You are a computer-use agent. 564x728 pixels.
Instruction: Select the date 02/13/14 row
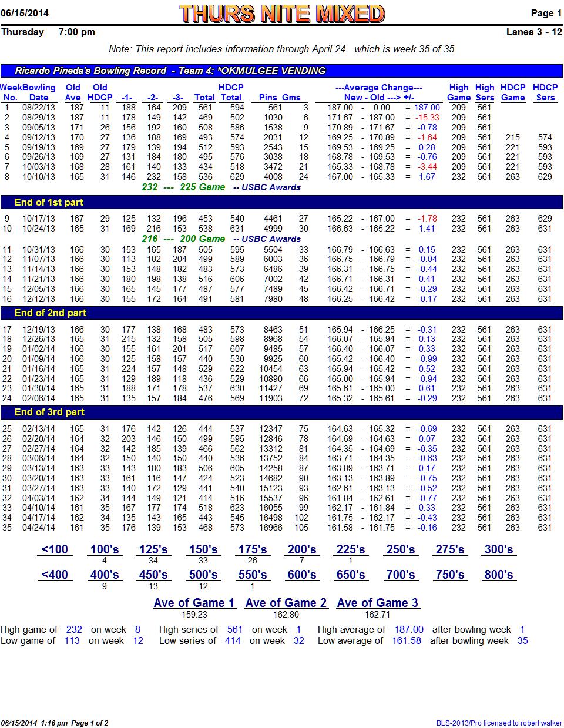[39, 429]
